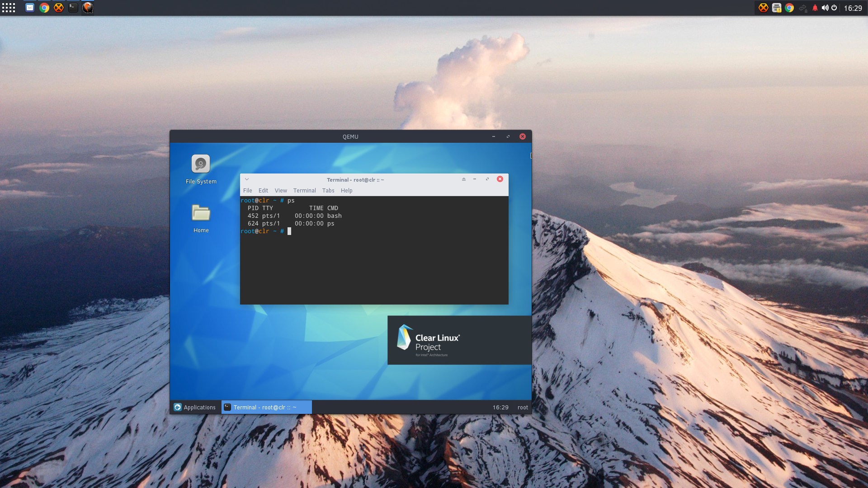Open the red notification bell

[815, 8]
